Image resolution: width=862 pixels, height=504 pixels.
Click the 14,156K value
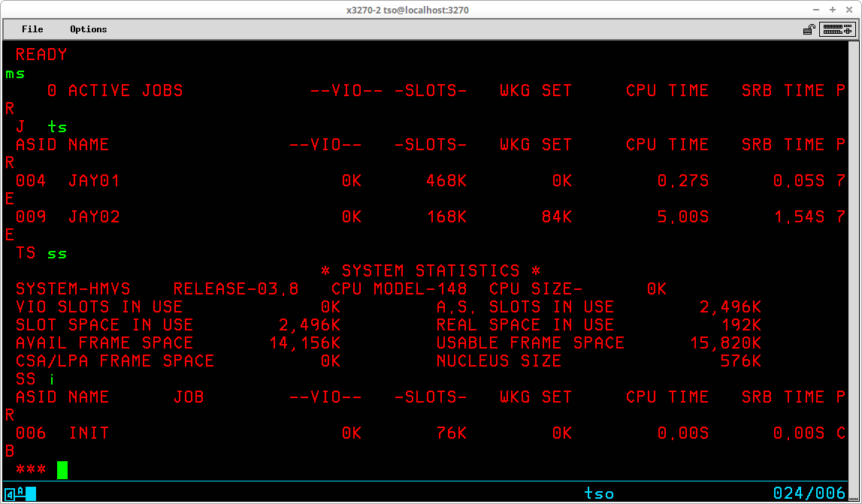tap(304, 343)
